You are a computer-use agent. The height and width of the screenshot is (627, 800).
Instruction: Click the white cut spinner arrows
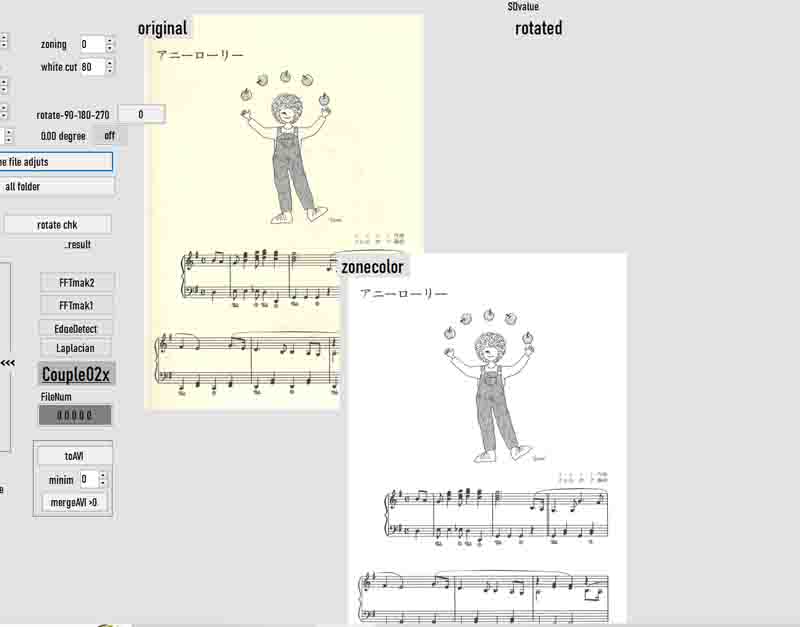point(110,67)
